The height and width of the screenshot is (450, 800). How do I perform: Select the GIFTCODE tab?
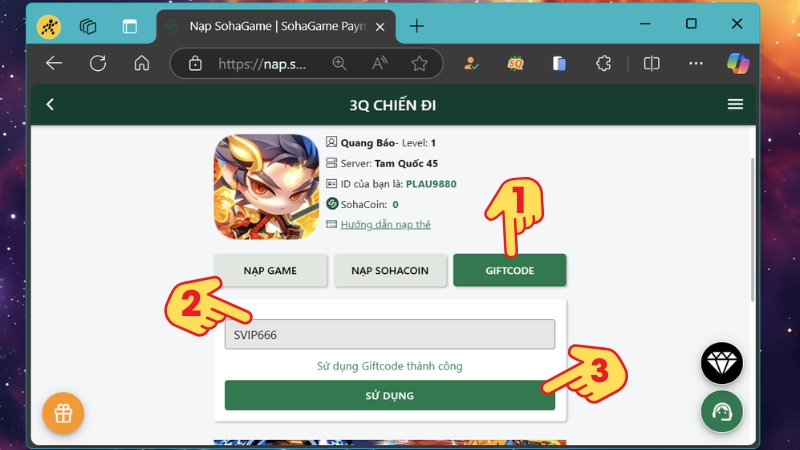(510, 270)
